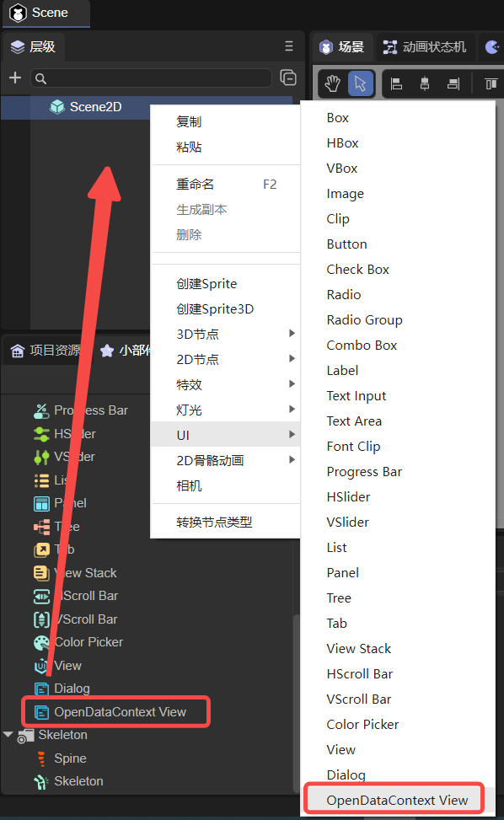
Task: Select the hand pan tool
Action: pos(333,83)
